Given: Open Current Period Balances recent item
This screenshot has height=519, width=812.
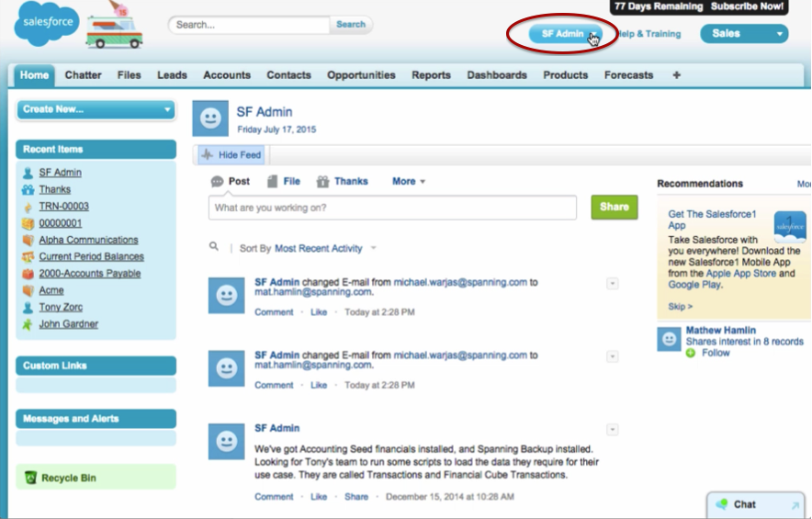Looking at the screenshot, I should (x=92, y=256).
